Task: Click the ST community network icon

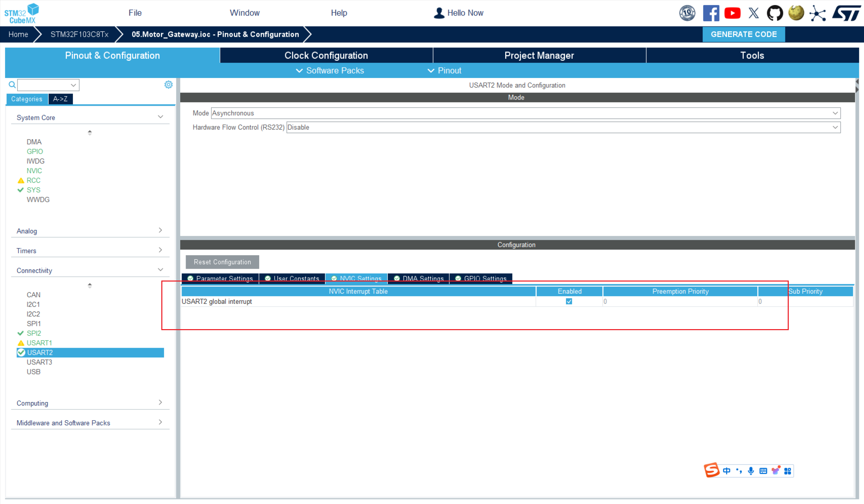Action: coord(818,14)
